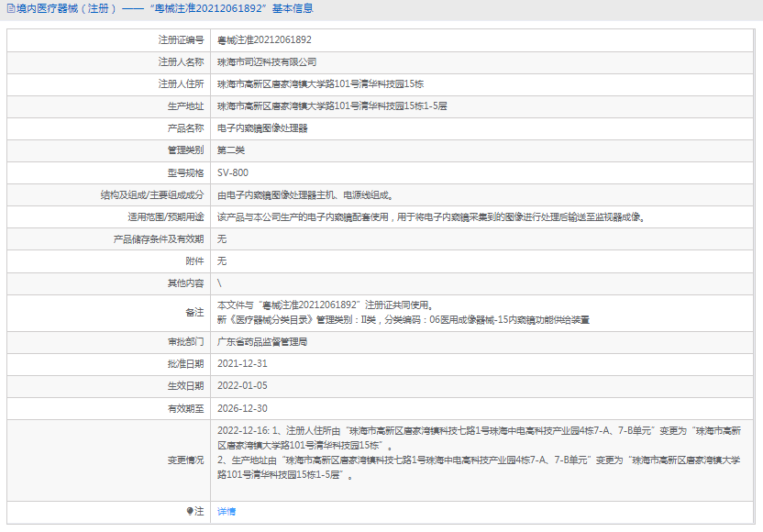This screenshot has height=532, width=763.
Task: Click the 结构及组成 value text
Action: coord(305,195)
